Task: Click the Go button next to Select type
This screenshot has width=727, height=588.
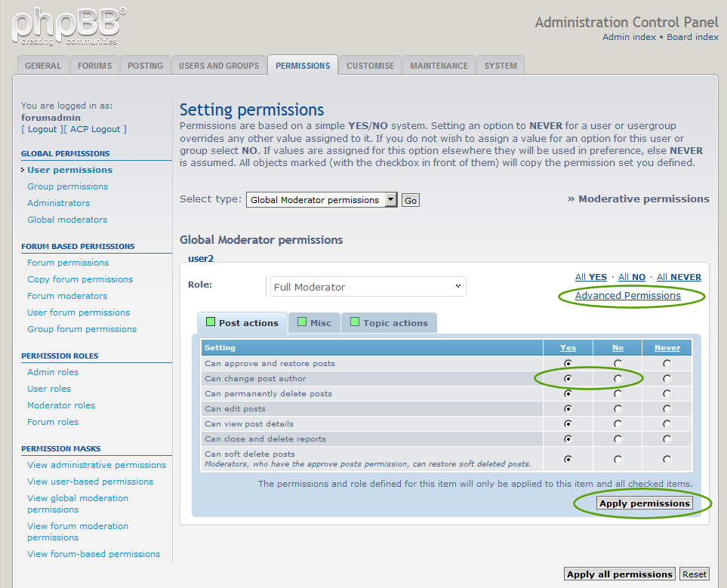Action: [410, 201]
